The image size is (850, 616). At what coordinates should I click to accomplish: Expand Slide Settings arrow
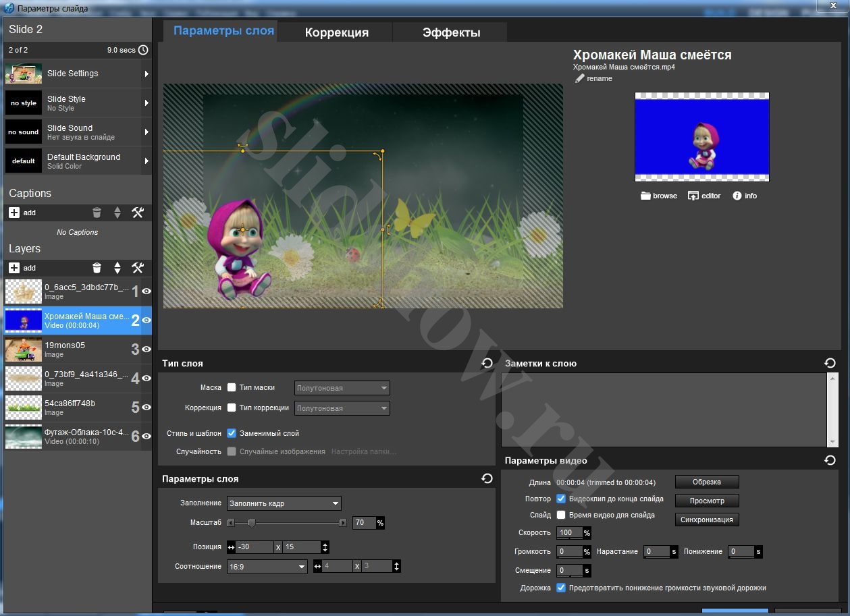point(147,74)
